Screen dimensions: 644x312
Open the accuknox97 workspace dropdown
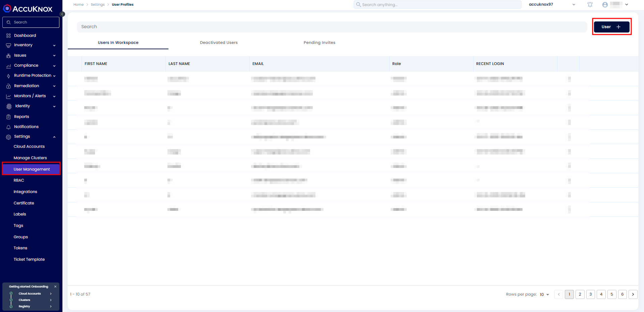click(x=552, y=5)
